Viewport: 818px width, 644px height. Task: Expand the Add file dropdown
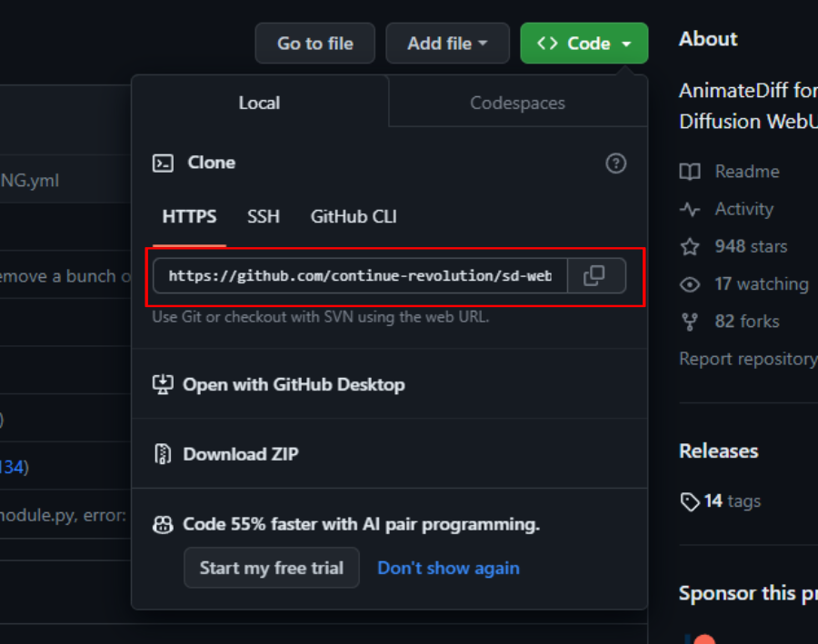(447, 44)
